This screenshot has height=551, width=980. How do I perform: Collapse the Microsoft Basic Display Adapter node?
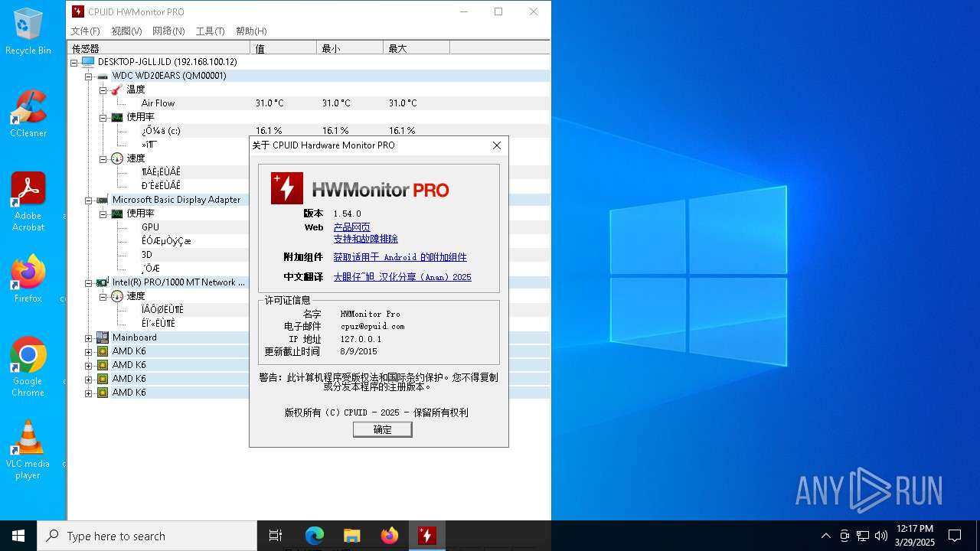[88, 200]
